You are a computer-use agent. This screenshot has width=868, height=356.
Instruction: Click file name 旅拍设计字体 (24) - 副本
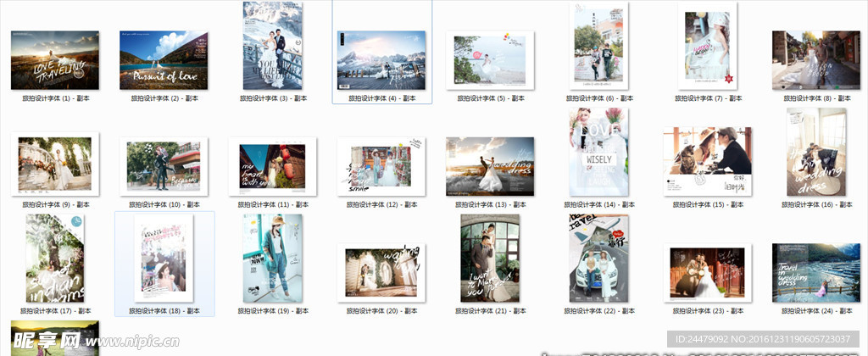pos(817,311)
